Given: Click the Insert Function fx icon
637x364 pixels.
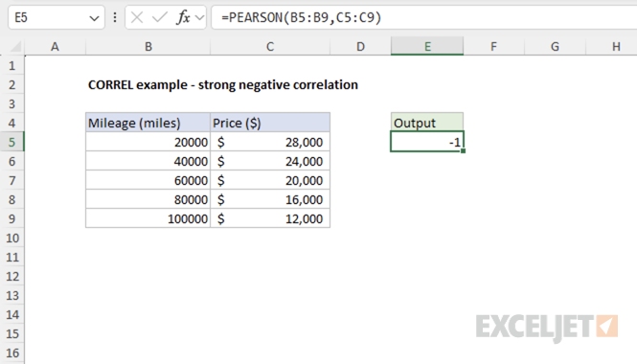Looking at the screenshot, I should pos(184,17).
